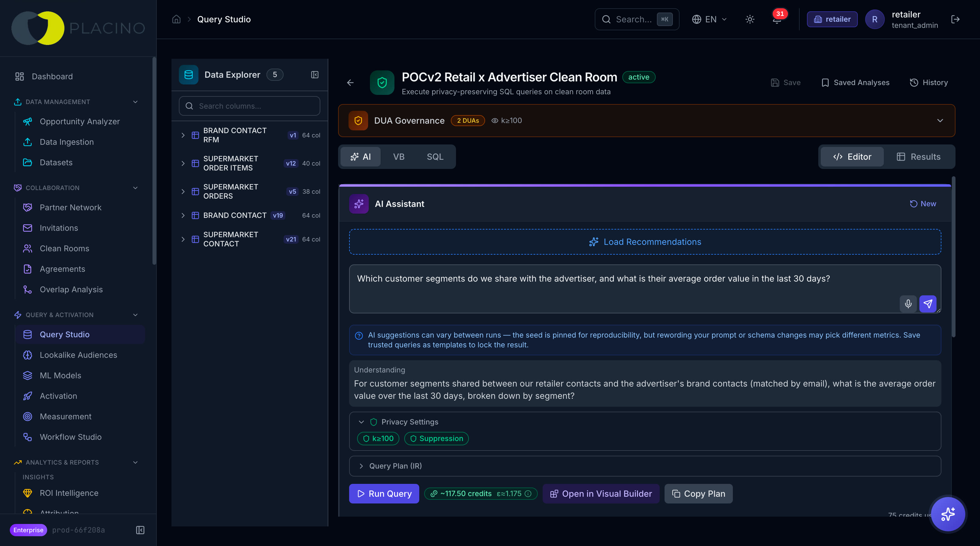Go back using the arrow beside clean room title

pyautogui.click(x=350, y=83)
